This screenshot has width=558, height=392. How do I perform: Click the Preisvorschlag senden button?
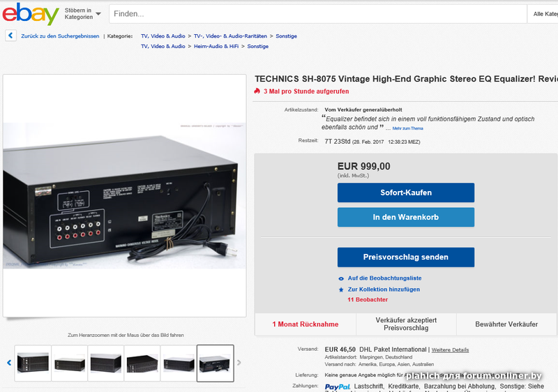pos(406,257)
